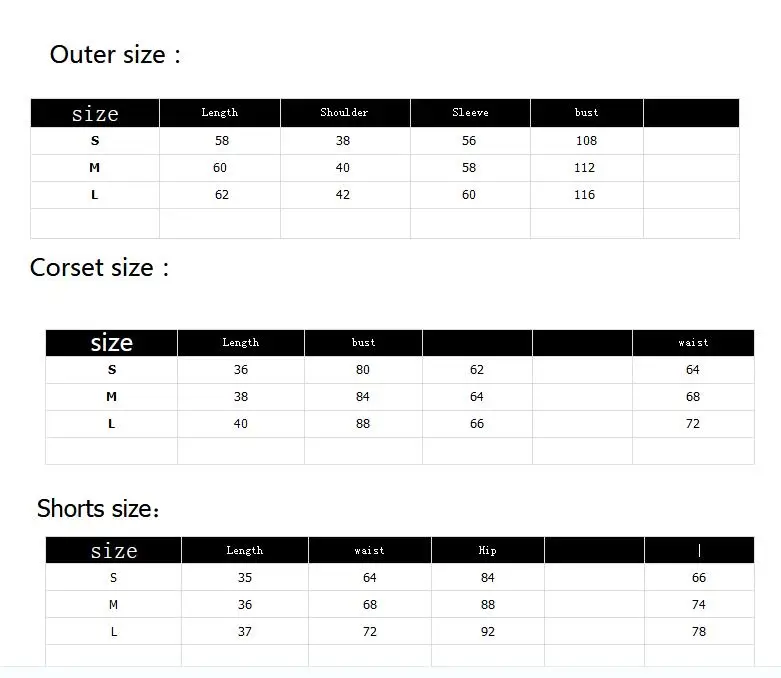781x678 pixels.
Task: Click the Corset size heading
Action: (x=100, y=268)
